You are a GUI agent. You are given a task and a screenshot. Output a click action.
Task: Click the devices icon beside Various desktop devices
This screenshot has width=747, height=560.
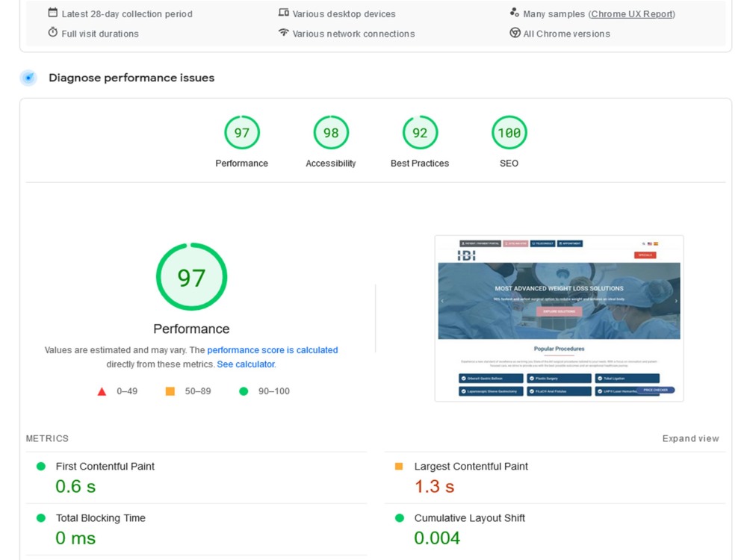click(x=283, y=13)
